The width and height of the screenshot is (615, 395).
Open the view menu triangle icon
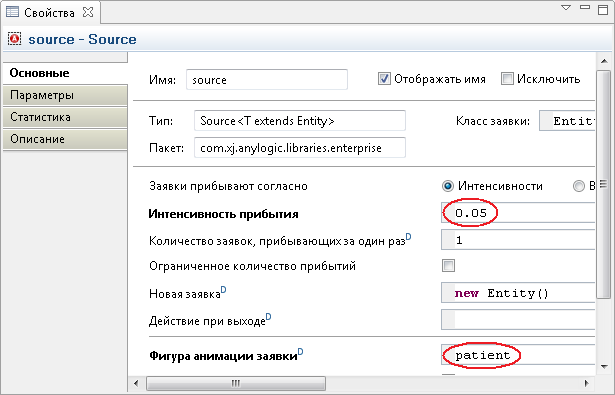click(566, 7)
